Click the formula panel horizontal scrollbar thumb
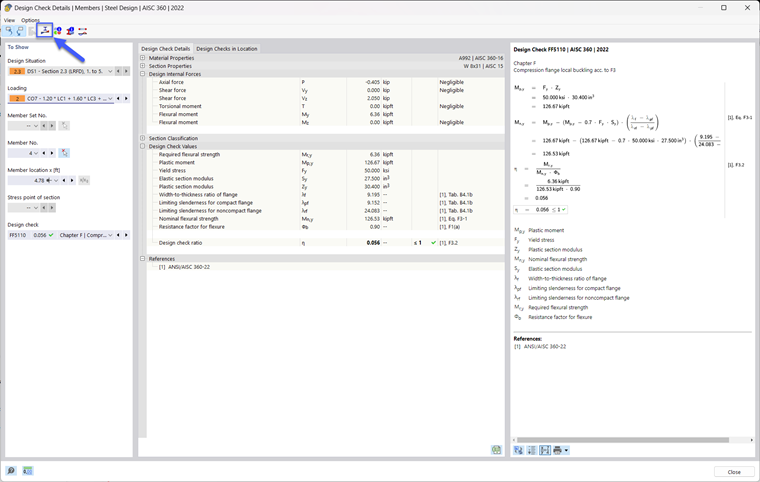The width and height of the screenshot is (760, 482). (622, 440)
